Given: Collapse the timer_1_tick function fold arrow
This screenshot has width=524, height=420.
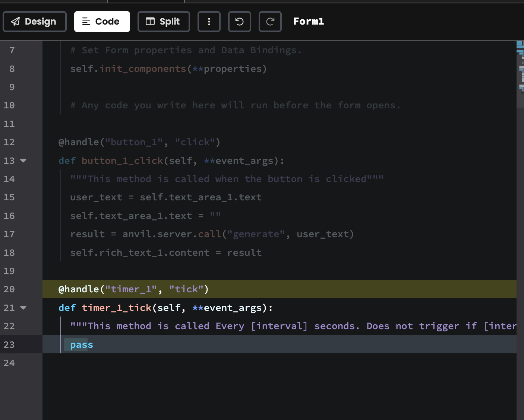Looking at the screenshot, I should (23, 308).
